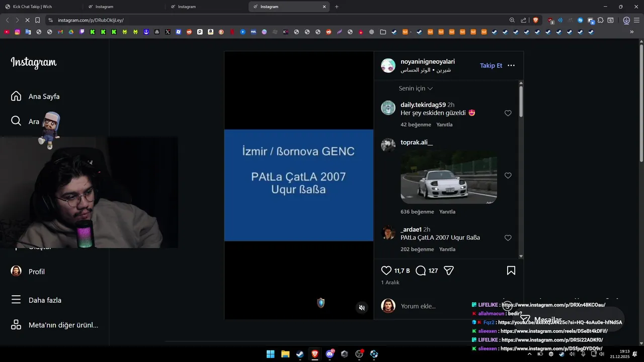This screenshot has width=644, height=362.
Task: Expand the Senin için comment sort dropdown
Action: click(x=416, y=88)
